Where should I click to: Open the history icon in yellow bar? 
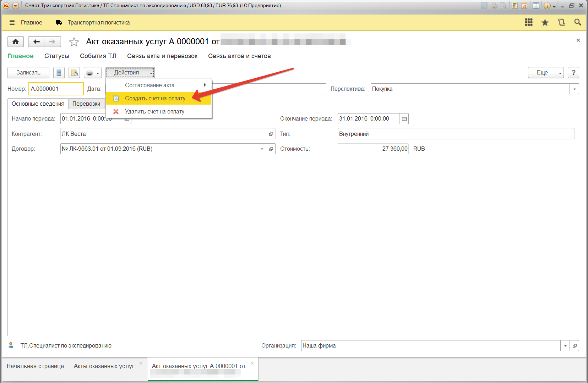click(561, 22)
